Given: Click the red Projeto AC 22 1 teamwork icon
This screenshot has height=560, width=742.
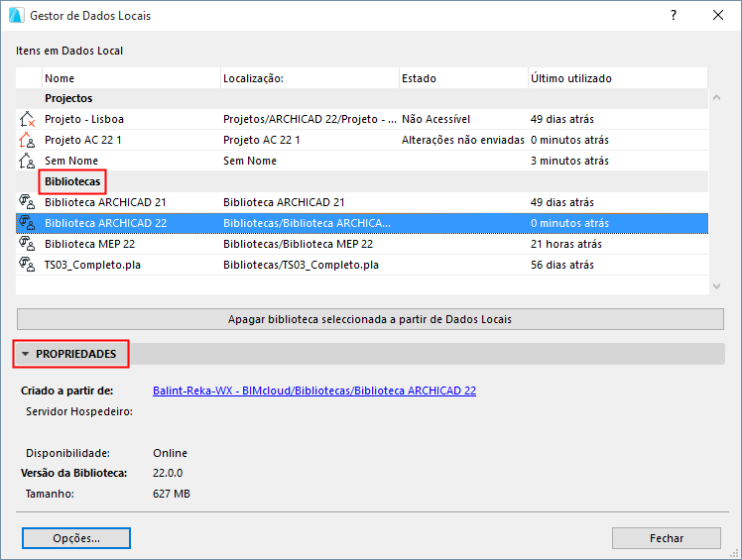Looking at the screenshot, I should [27, 140].
